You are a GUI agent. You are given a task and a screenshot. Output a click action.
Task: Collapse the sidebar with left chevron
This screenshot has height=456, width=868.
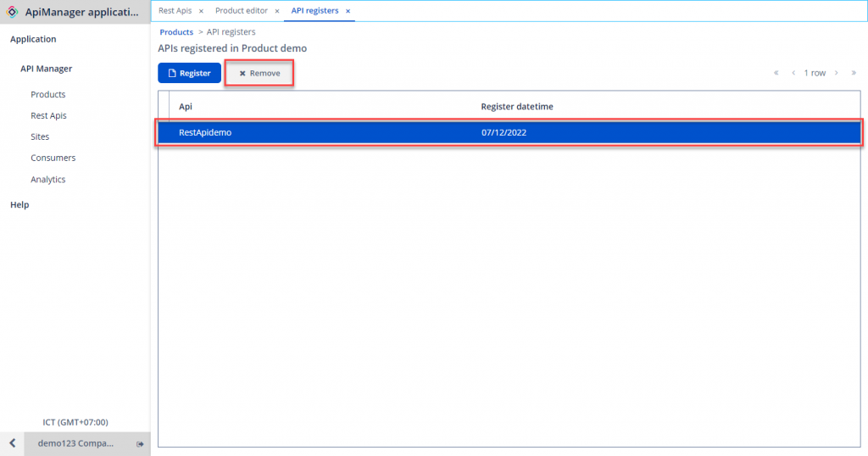click(12, 443)
